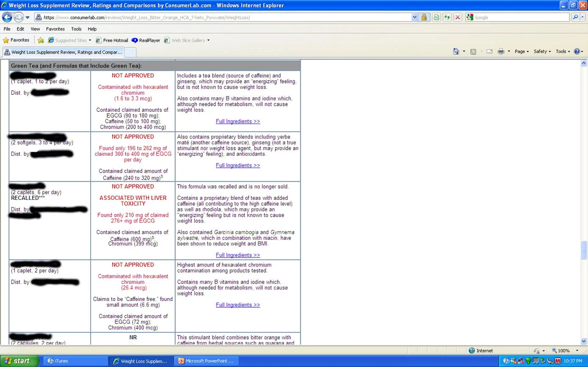Viewport: 588px width, 367px height.
Task: Open the File menu
Action: pyautogui.click(x=7, y=29)
